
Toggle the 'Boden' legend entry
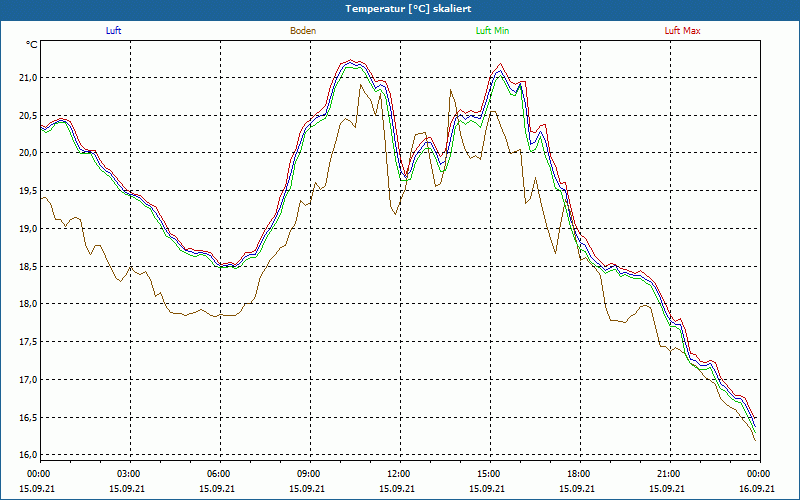point(303,31)
